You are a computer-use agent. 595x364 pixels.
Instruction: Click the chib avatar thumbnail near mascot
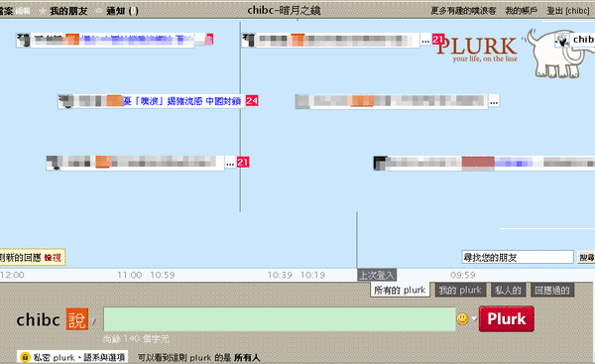(562, 40)
